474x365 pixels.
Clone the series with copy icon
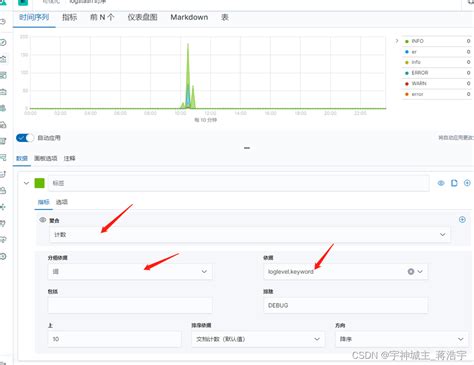point(454,183)
